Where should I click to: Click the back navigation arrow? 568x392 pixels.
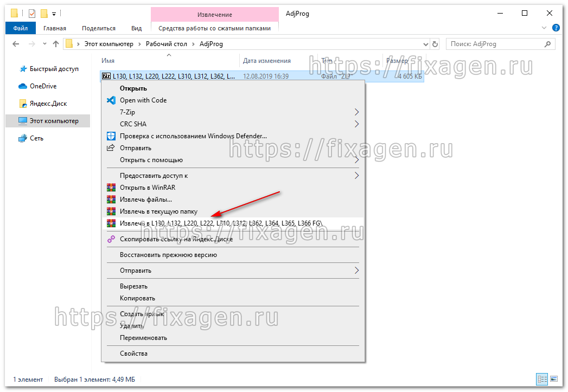[x=15, y=44]
